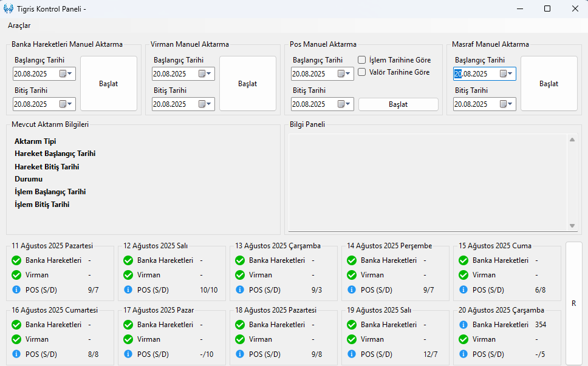Click blue info icon for 17 Ağustos POS (S/D)
This screenshot has width=588, height=366.
point(128,354)
